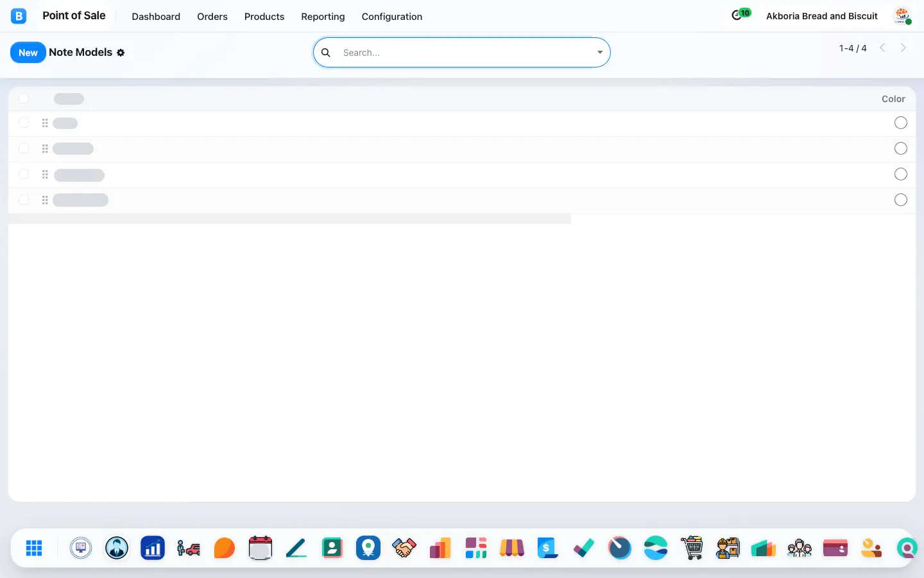Launch the blue bar chart dock app

pyautogui.click(x=153, y=548)
